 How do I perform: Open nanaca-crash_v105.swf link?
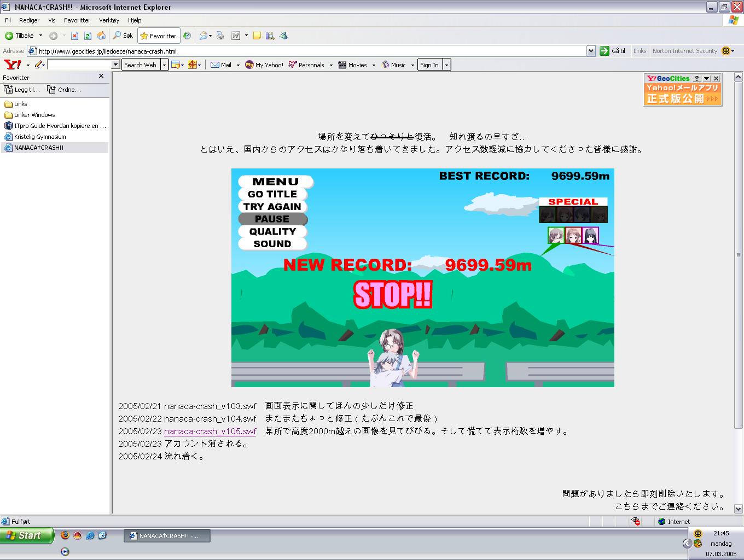210,431
